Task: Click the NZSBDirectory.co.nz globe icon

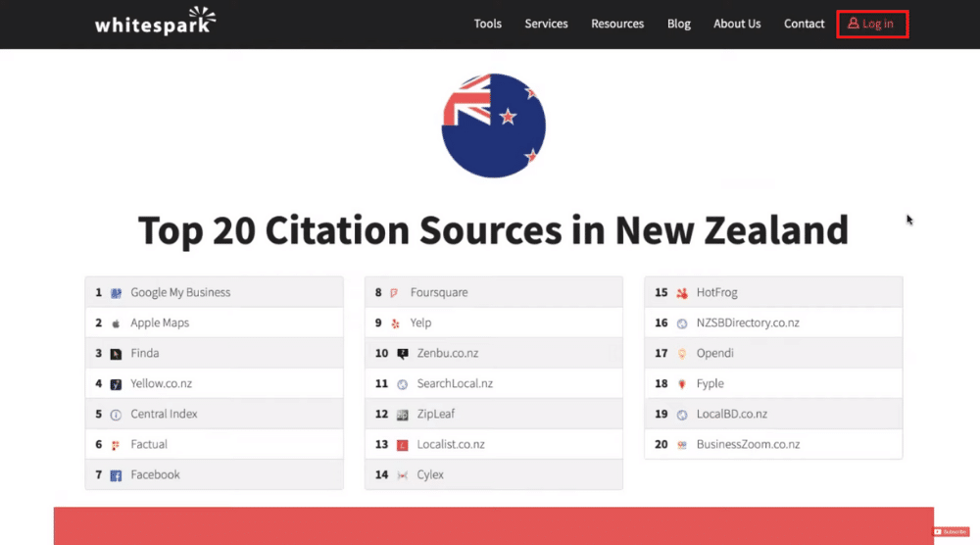Action: tap(682, 323)
